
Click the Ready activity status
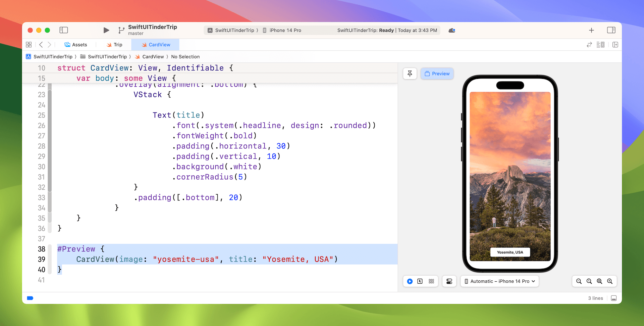[x=386, y=30]
